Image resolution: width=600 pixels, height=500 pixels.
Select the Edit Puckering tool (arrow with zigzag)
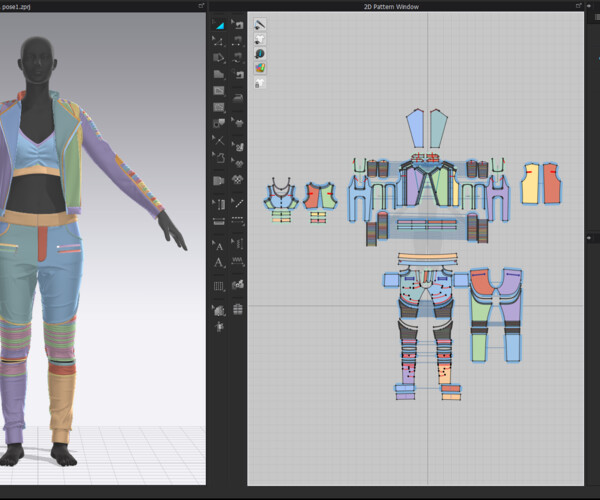coord(238,243)
